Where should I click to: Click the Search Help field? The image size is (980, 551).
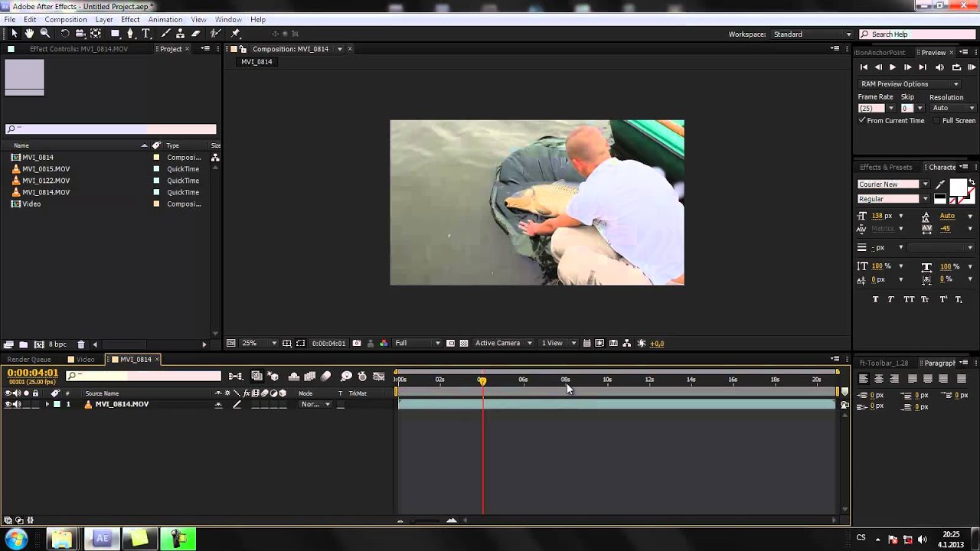[x=916, y=34]
